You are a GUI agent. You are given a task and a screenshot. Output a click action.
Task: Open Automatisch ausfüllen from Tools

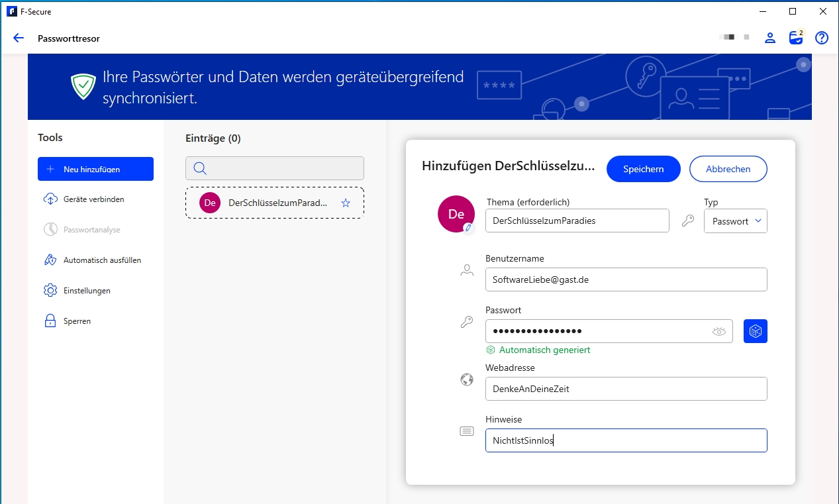[102, 260]
